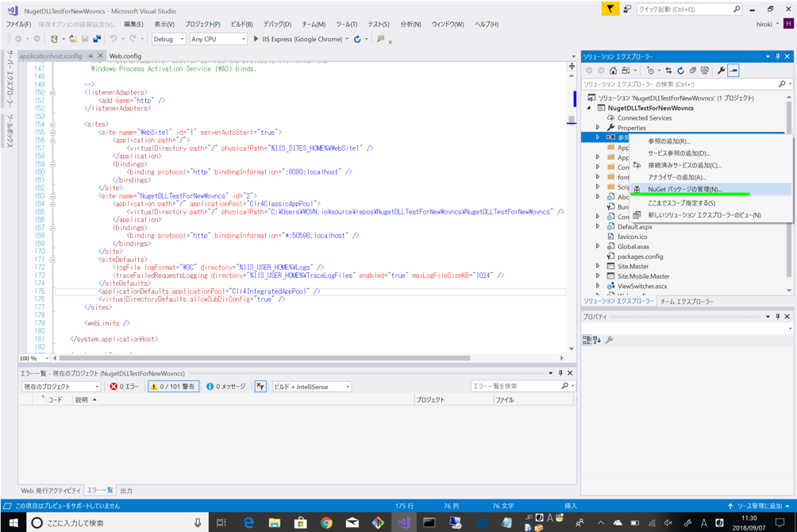Open the Debug configuration dropdown
This screenshot has width=797, height=532.
point(168,39)
